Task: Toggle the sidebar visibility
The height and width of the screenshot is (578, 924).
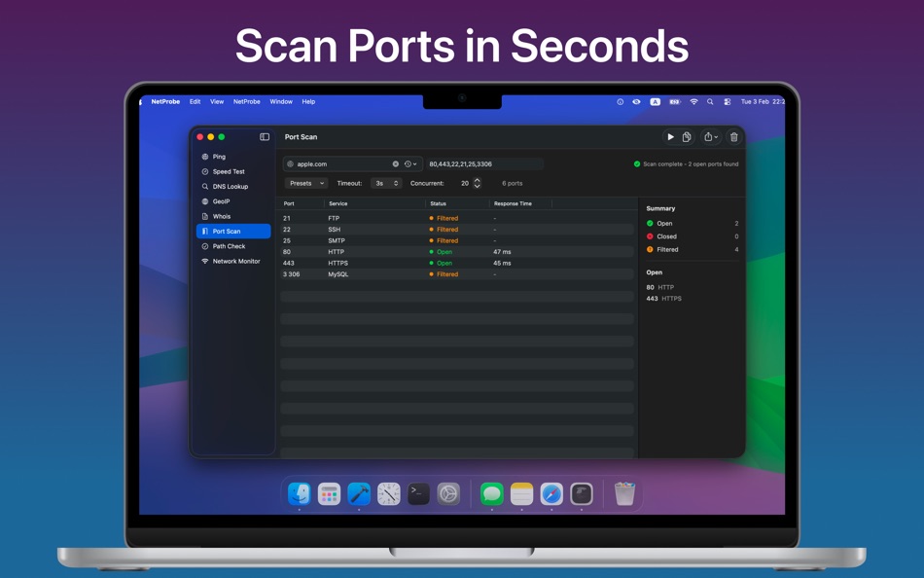Action: pos(265,136)
